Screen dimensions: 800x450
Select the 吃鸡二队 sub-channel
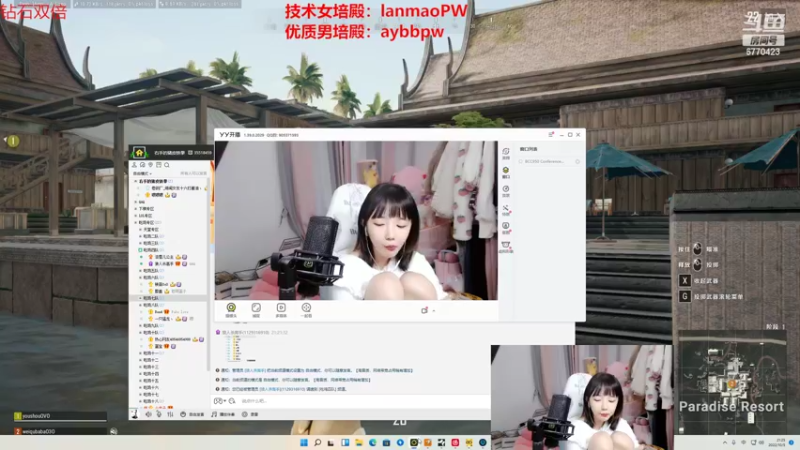(x=151, y=236)
